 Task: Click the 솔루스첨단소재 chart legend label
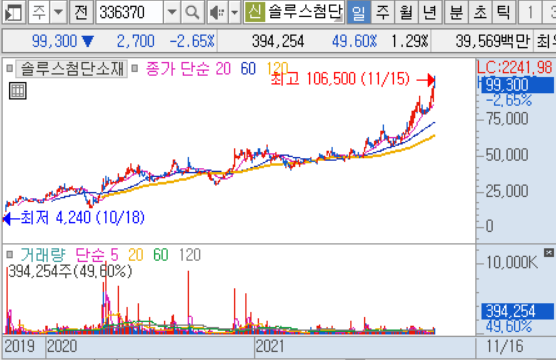pos(72,68)
